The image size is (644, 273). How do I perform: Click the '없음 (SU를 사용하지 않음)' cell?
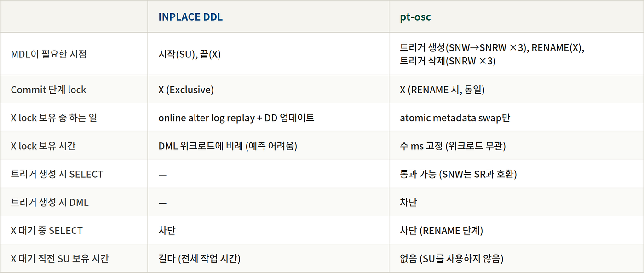(x=451, y=258)
